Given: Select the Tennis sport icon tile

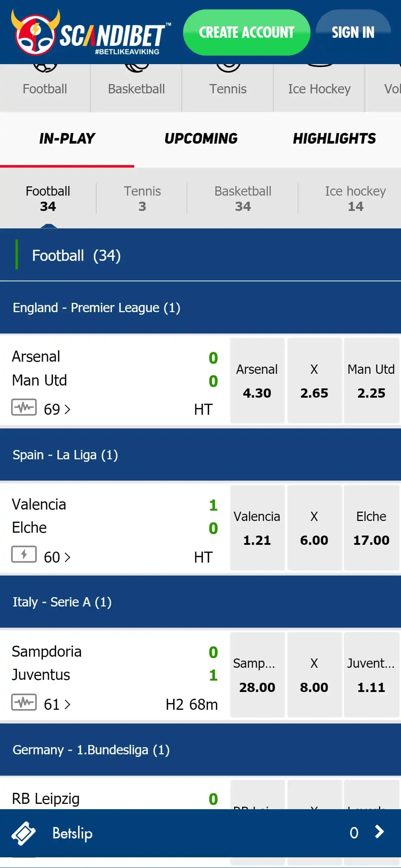Looking at the screenshot, I should (228, 87).
